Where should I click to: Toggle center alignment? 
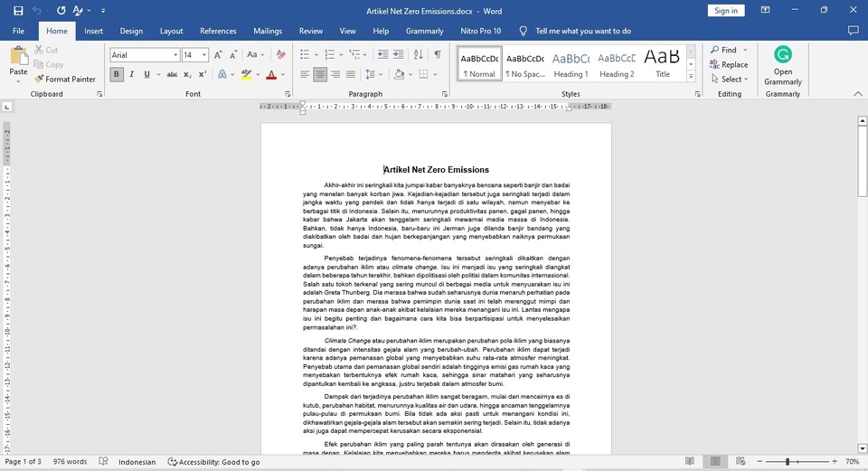point(320,74)
